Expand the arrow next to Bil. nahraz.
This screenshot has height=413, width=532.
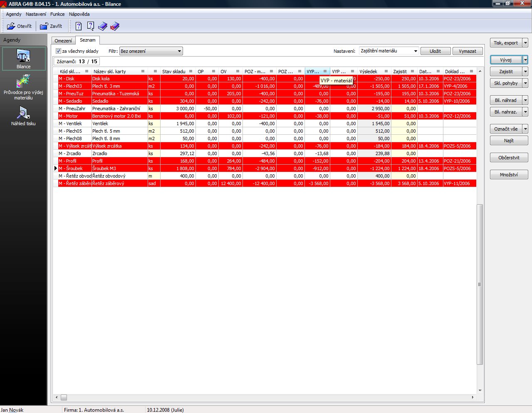[525, 112]
